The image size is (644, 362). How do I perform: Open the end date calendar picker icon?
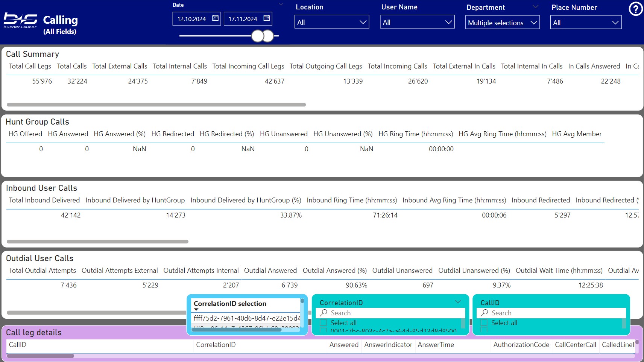tap(267, 18)
